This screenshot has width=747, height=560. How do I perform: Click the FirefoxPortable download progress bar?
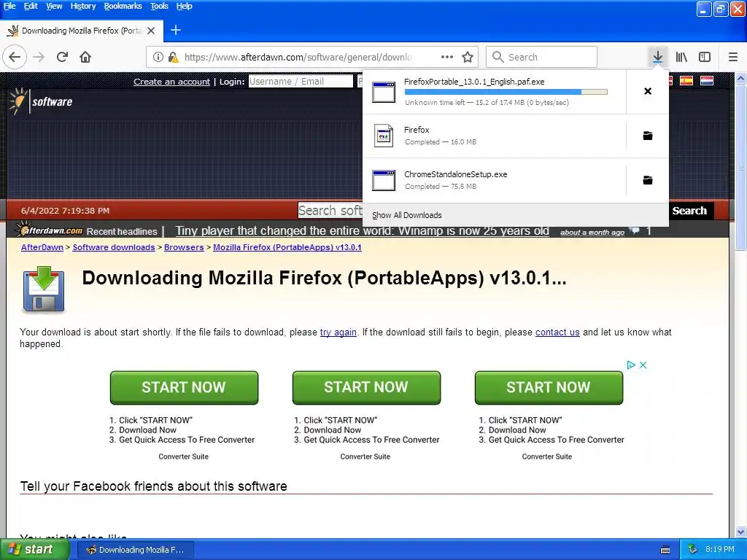(506, 91)
